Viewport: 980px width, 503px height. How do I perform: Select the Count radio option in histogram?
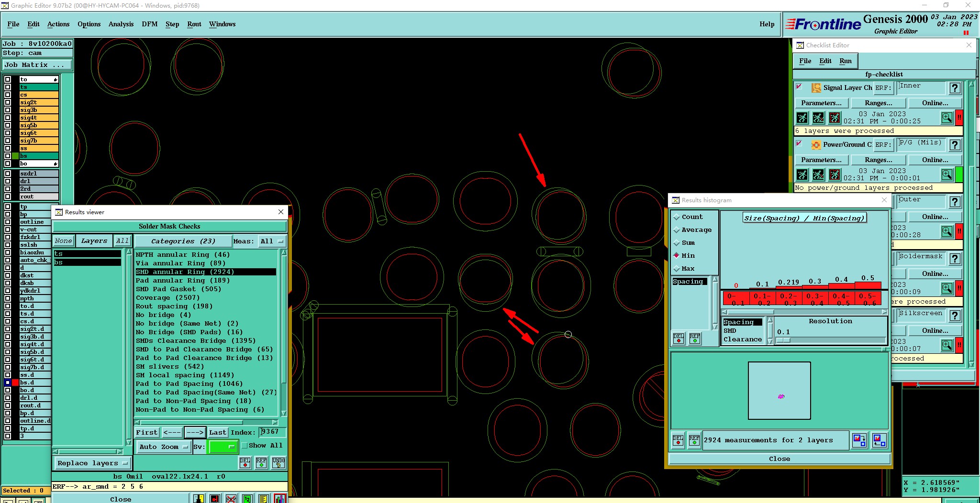677,217
